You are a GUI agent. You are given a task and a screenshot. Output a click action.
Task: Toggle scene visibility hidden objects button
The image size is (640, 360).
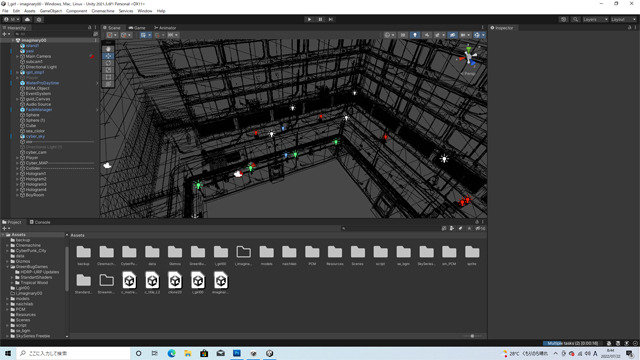(452, 35)
